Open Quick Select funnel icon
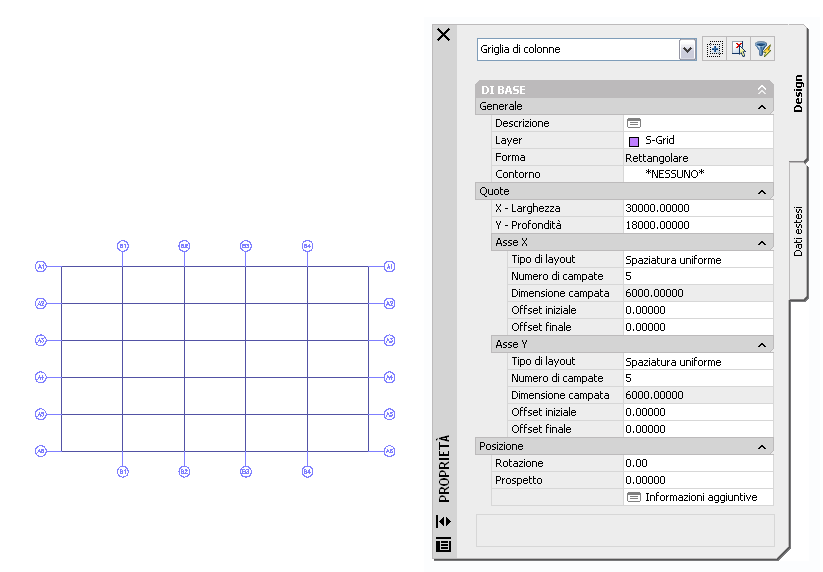The image size is (823, 572). click(763, 49)
